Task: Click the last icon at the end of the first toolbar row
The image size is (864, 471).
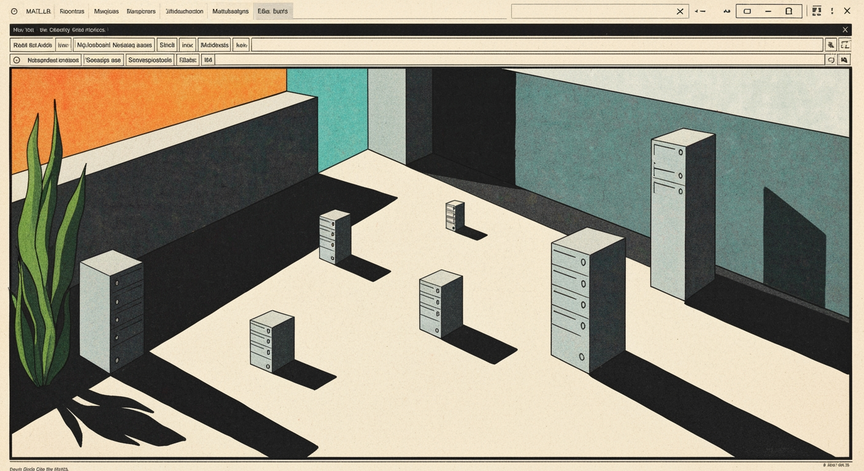Action: click(845, 45)
